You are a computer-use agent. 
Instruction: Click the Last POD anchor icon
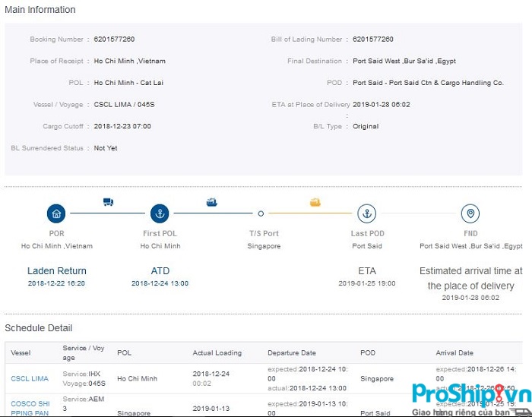click(x=367, y=213)
